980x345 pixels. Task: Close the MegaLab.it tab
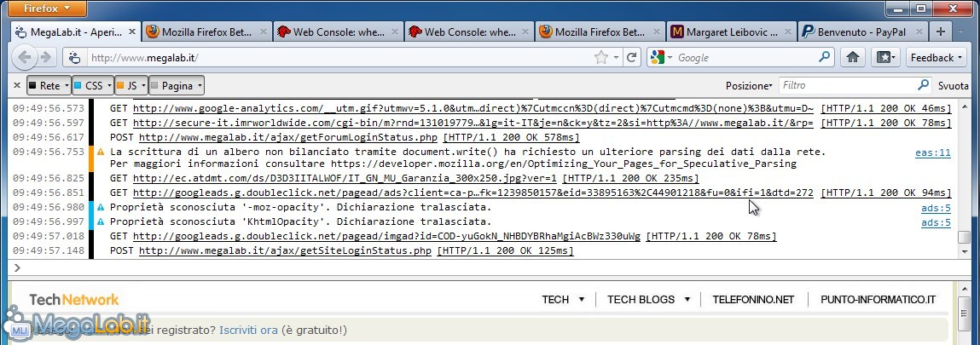132,32
